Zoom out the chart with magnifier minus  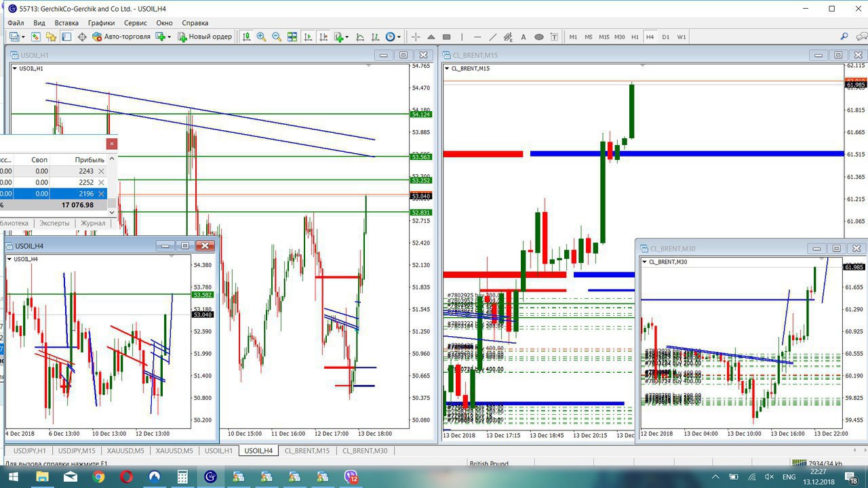pyautogui.click(x=277, y=37)
